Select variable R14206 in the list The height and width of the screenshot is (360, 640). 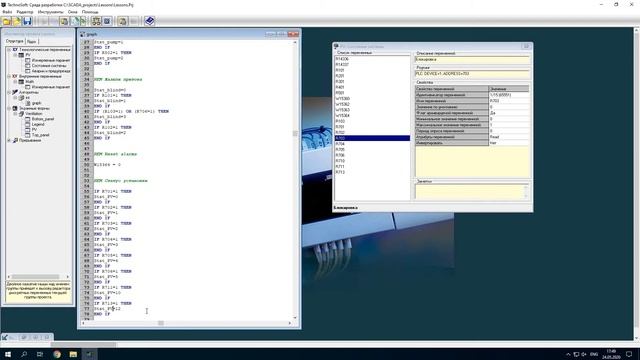pos(342,59)
